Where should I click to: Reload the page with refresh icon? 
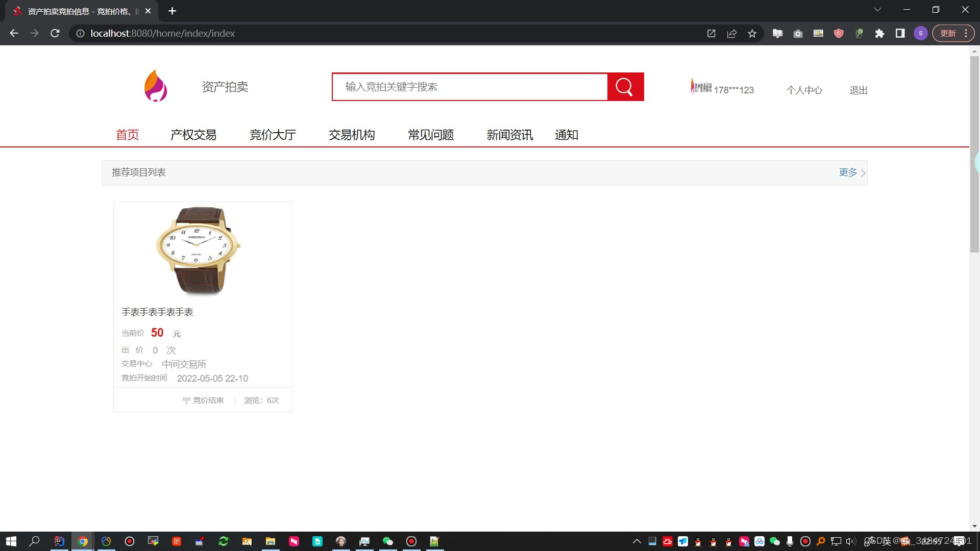(x=55, y=34)
